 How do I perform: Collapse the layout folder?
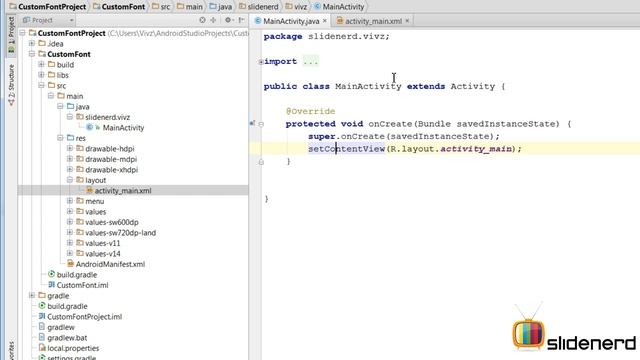tap(70, 180)
